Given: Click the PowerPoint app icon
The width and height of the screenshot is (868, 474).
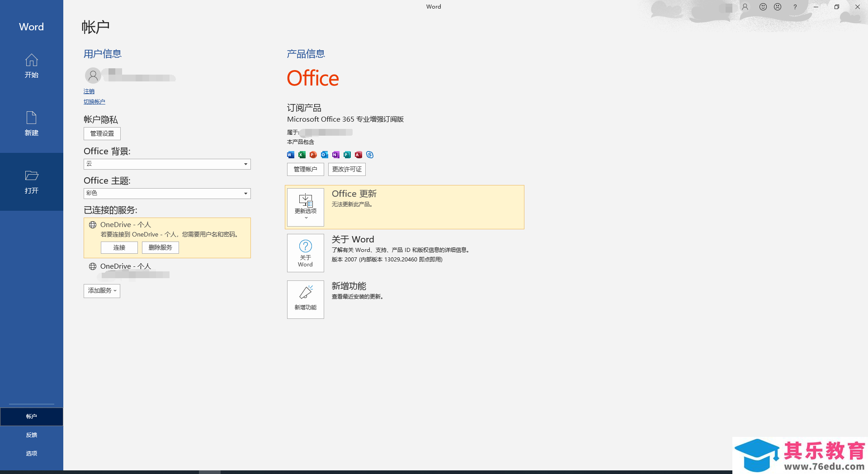Looking at the screenshot, I should click(313, 155).
